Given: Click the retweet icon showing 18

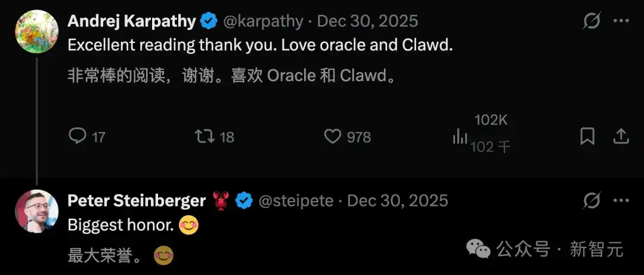Looking at the screenshot, I should tap(205, 137).
